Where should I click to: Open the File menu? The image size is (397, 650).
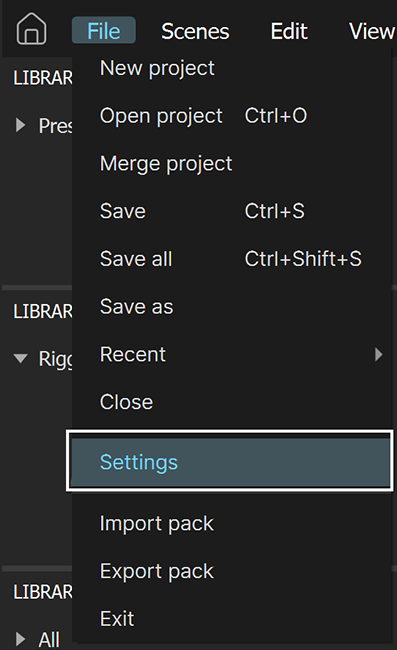coord(104,31)
